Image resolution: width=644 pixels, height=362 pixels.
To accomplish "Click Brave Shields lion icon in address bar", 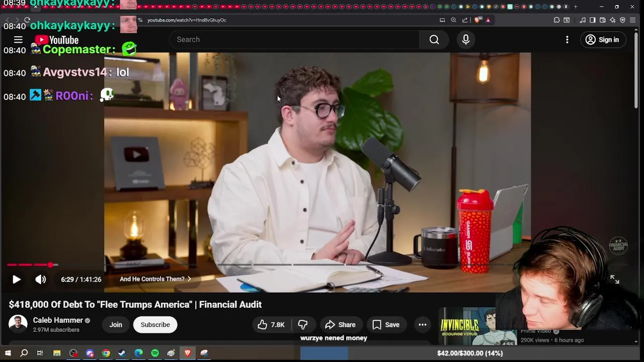I will point(477,20).
